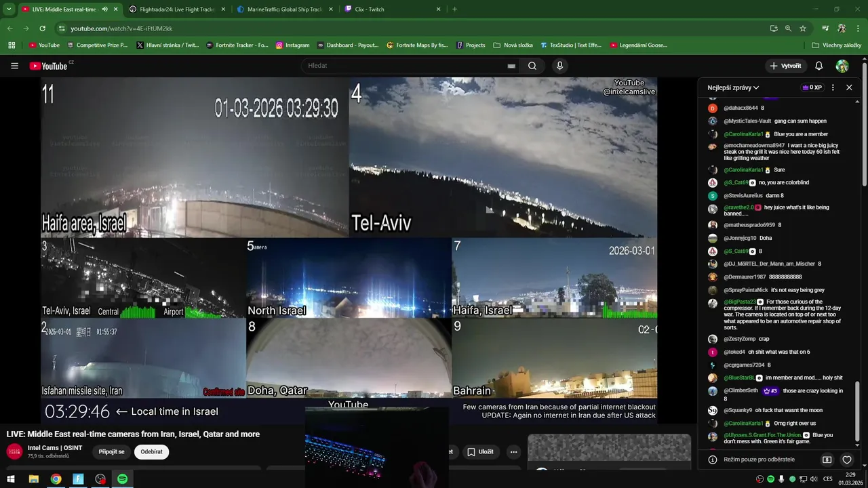The image size is (868, 488).
Task: Open @BigPasta23 user in chat
Action: (739, 302)
